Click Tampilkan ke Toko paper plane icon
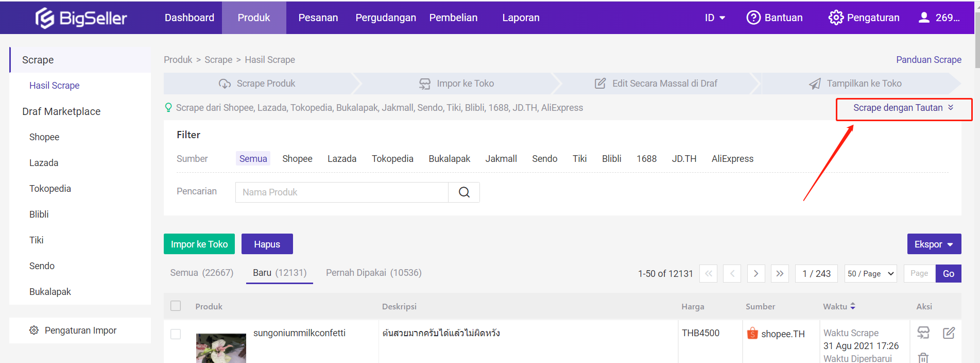Screen dimensions: 980x363 (815, 84)
